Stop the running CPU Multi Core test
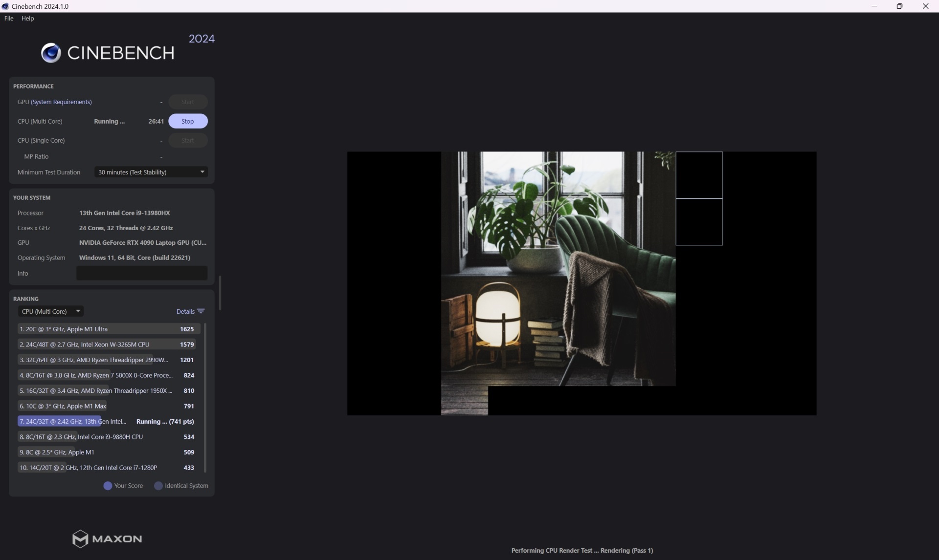 (188, 121)
